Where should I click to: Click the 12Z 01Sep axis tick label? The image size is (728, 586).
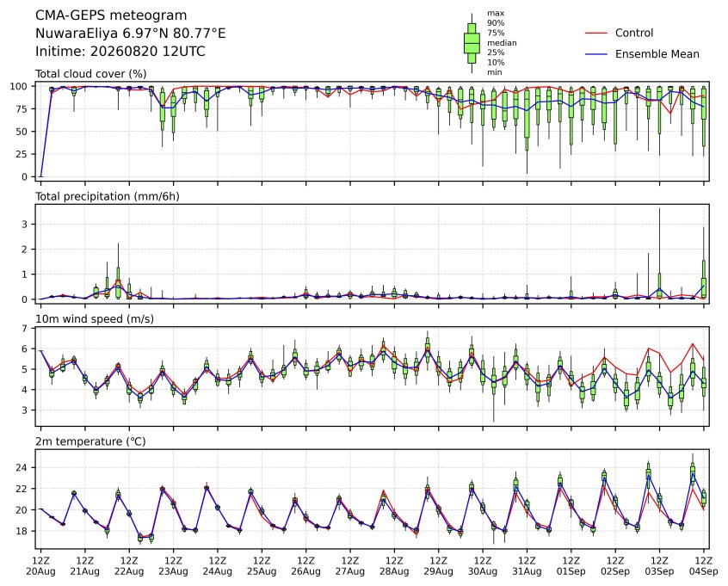tap(571, 566)
